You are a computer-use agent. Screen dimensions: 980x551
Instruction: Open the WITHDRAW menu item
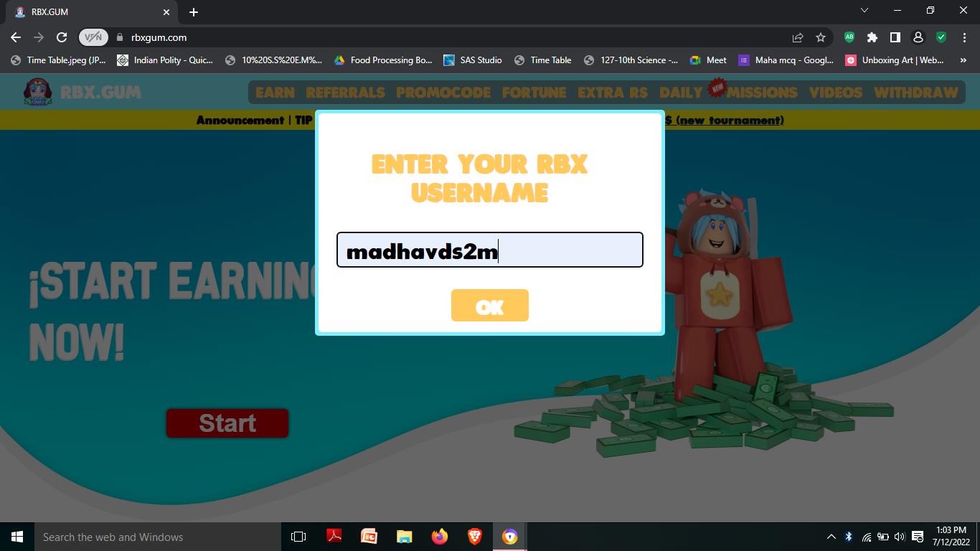916,93
